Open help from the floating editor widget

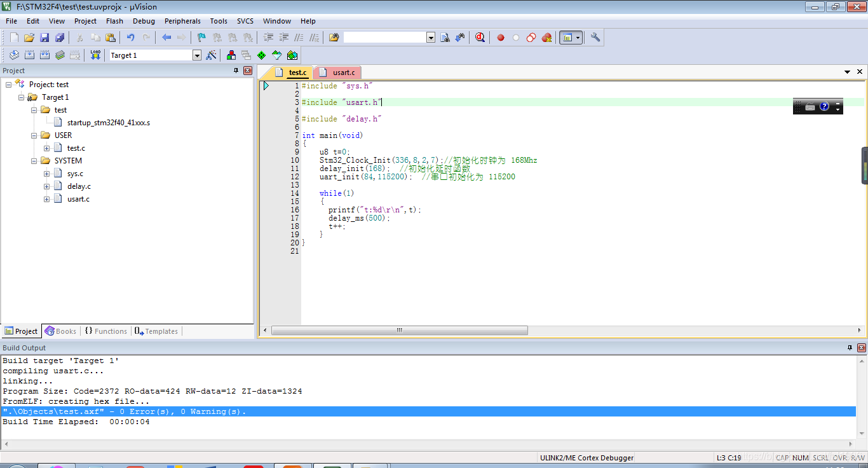(x=824, y=106)
